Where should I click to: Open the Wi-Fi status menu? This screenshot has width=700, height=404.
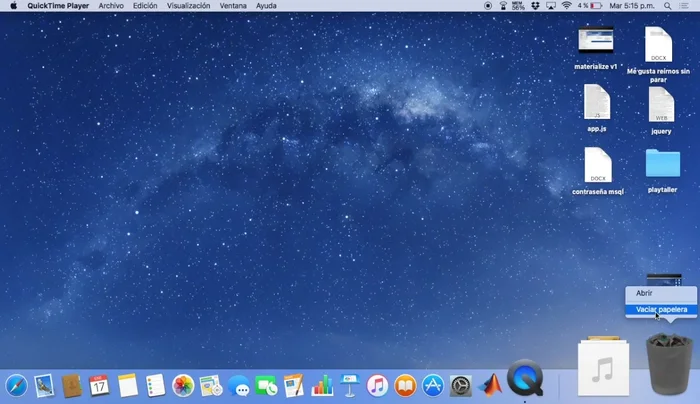(x=566, y=6)
